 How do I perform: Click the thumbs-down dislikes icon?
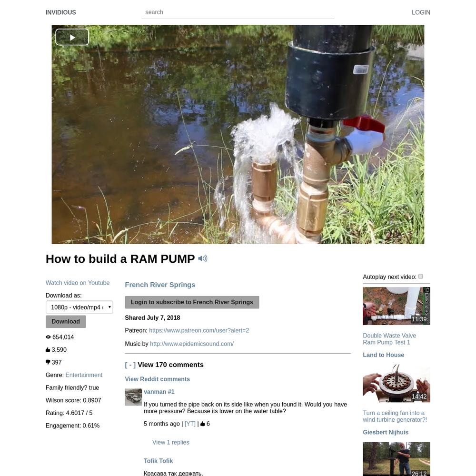pos(48,362)
